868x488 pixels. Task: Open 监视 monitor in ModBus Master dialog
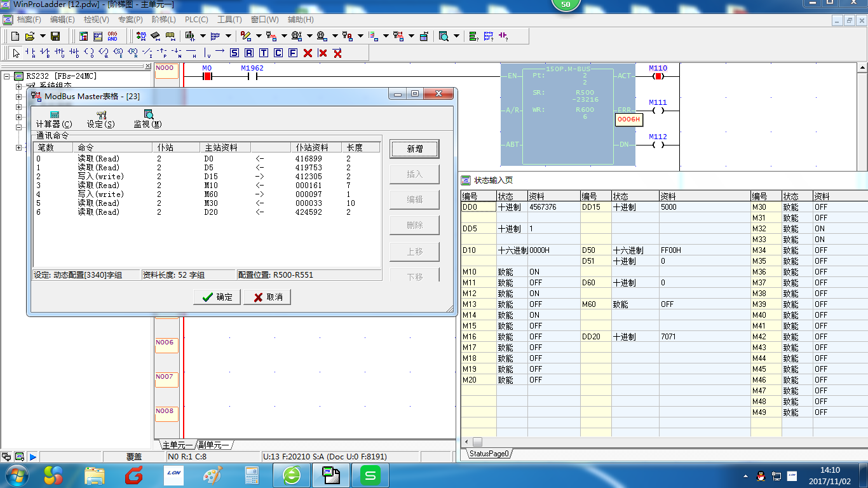[147, 119]
